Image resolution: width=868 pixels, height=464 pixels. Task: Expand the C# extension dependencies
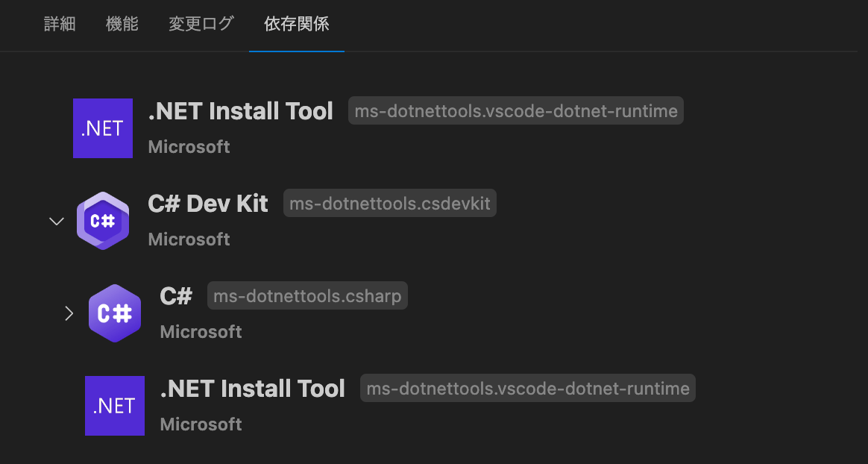coord(69,313)
